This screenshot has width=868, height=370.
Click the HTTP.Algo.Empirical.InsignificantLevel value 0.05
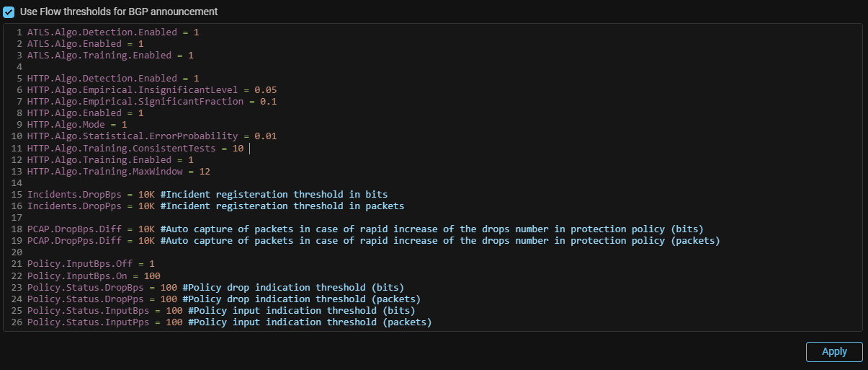pyautogui.click(x=265, y=90)
